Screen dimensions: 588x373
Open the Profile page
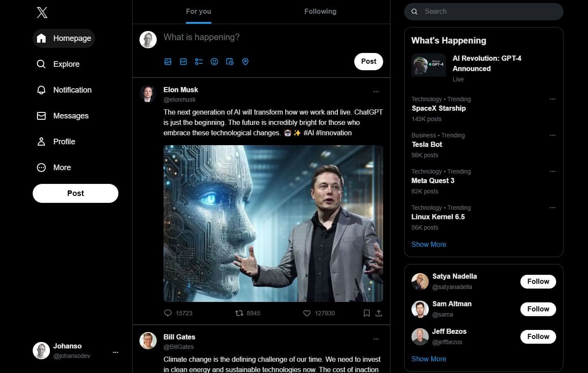(x=56, y=142)
